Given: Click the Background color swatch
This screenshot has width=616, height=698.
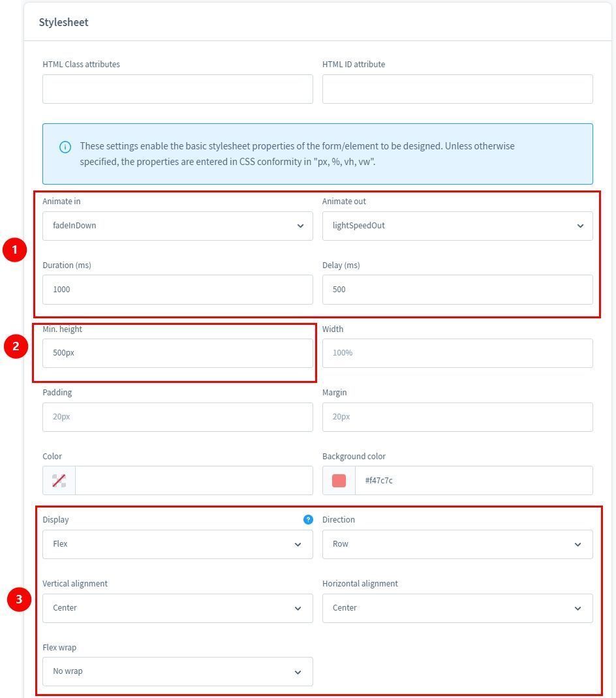Looking at the screenshot, I should pyautogui.click(x=339, y=481).
